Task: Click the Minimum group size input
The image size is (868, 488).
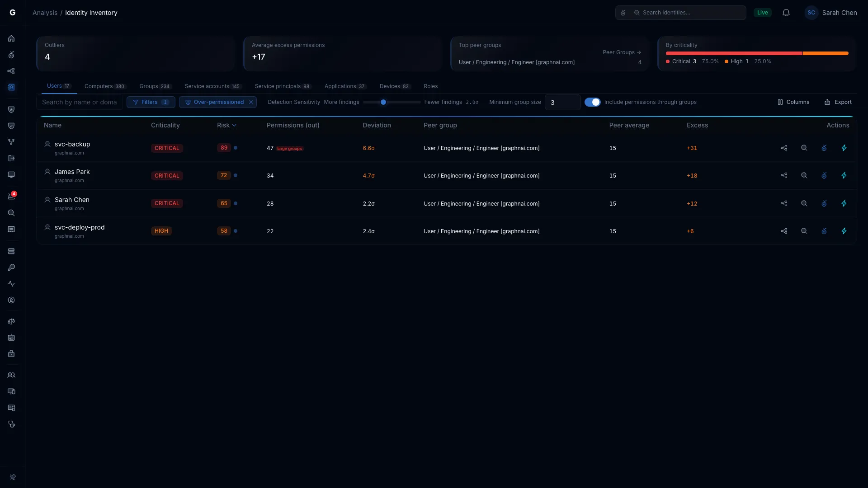Action: (x=562, y=103)
